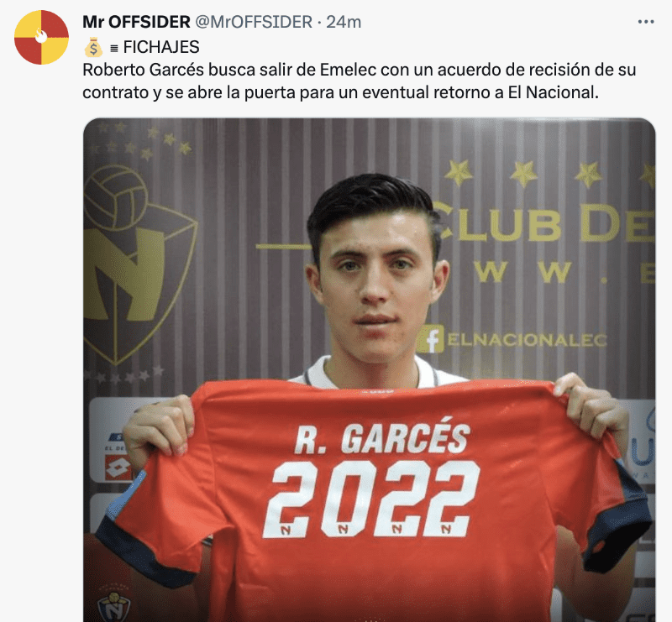
Task: Click the ELNACIONALEC text in photo
Action: tap(528, 340)
